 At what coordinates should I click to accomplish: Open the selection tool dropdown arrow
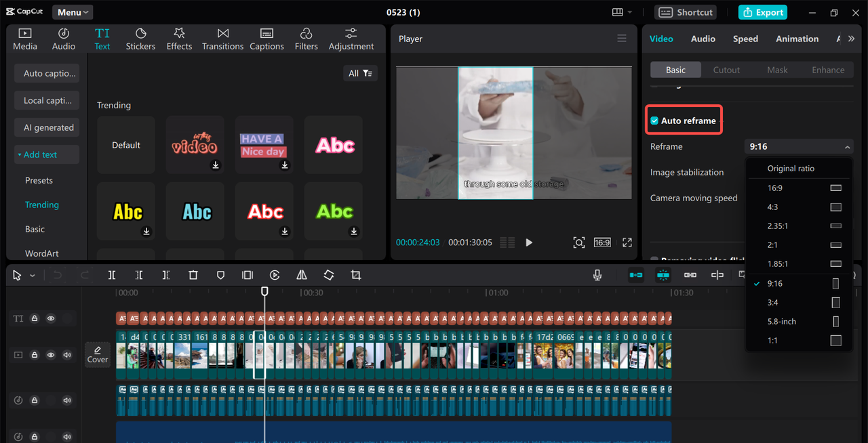pos(32,276)
